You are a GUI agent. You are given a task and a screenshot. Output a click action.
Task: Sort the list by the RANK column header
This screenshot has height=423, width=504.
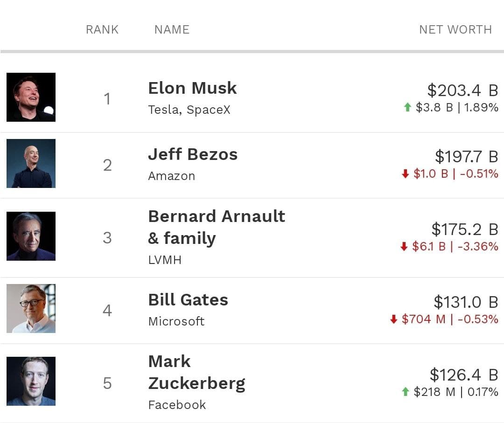102,30
